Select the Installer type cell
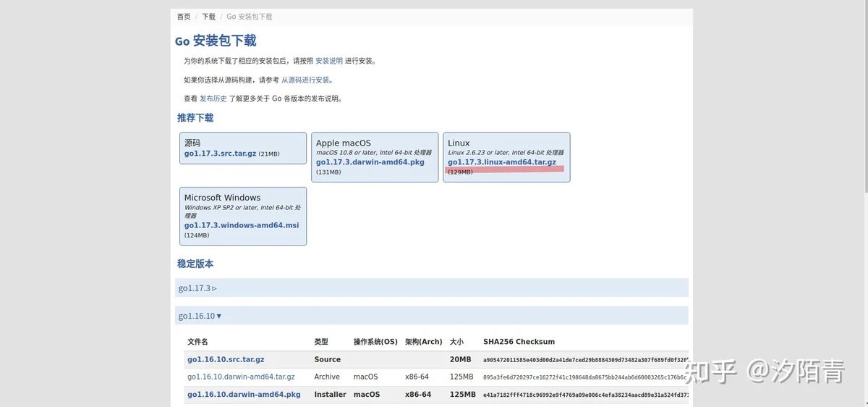The image size is (868, 407). pos(330,395)
